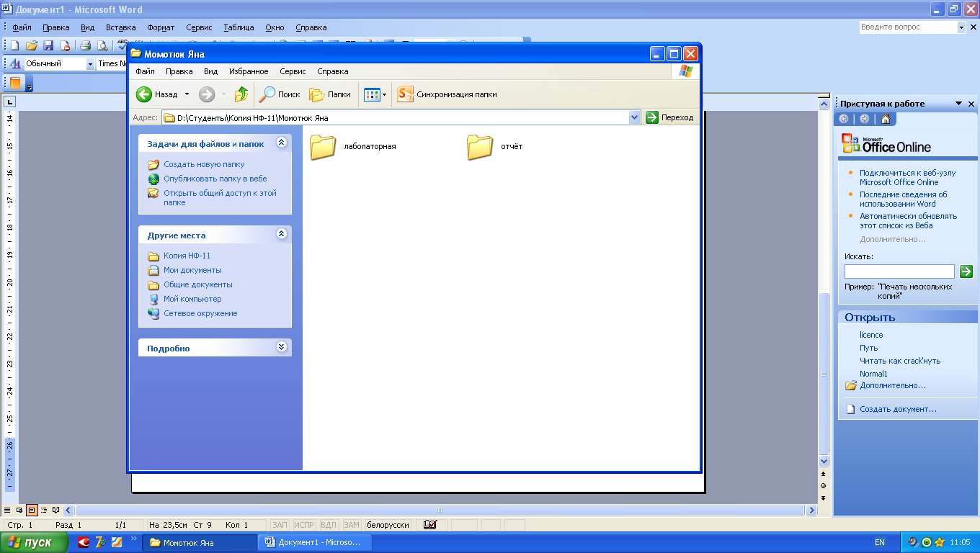Viewport: 980px width, 553px height.
Task: Click the пуск Start button
Action: click(35, 543)
